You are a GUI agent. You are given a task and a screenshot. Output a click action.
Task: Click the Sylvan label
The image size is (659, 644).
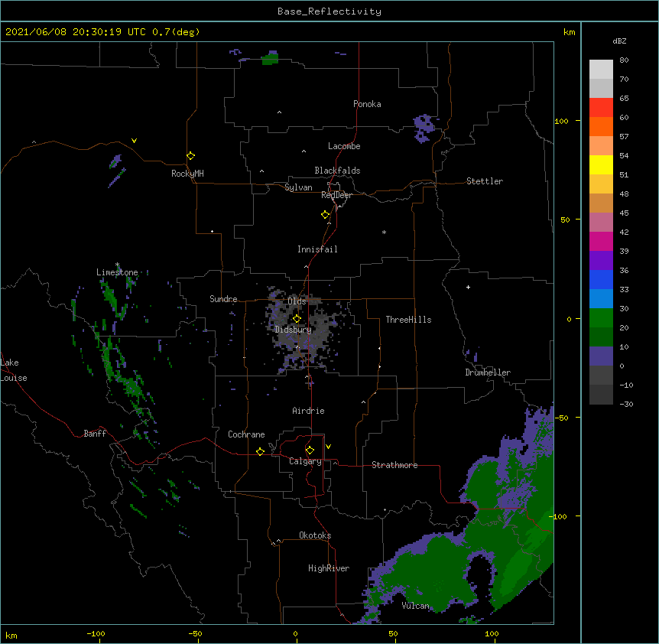click(298, 187)
